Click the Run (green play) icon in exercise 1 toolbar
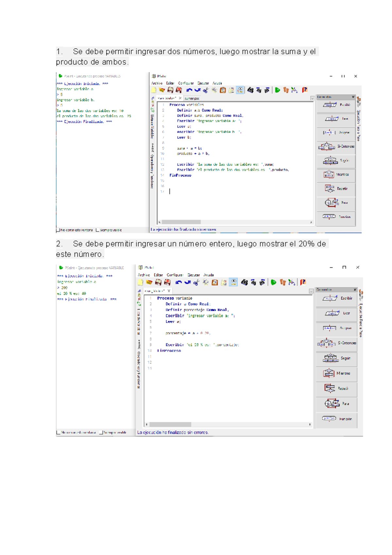This screenshot has width=392, height=555. [277, 90]
